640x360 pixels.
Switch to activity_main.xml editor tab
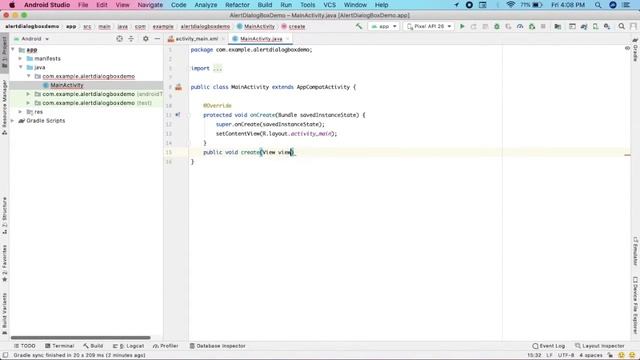coord(197,39)
